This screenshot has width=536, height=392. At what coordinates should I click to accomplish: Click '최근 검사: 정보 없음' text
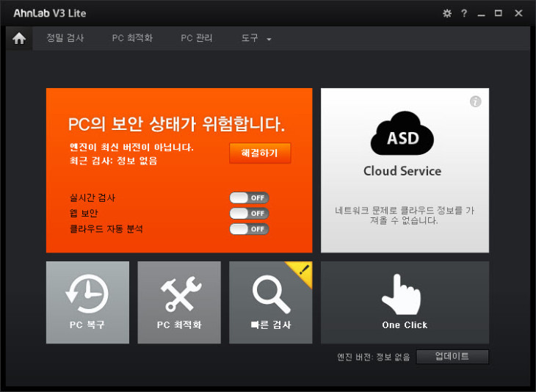[x=114, y=161]
